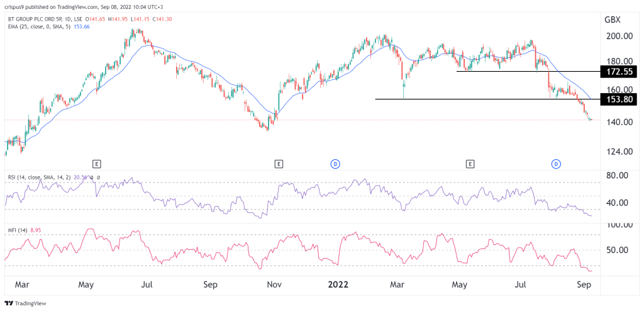Viewport: 644px width, 311px height.
Task: Click the LSE exchange label
Action: [79, 19]
